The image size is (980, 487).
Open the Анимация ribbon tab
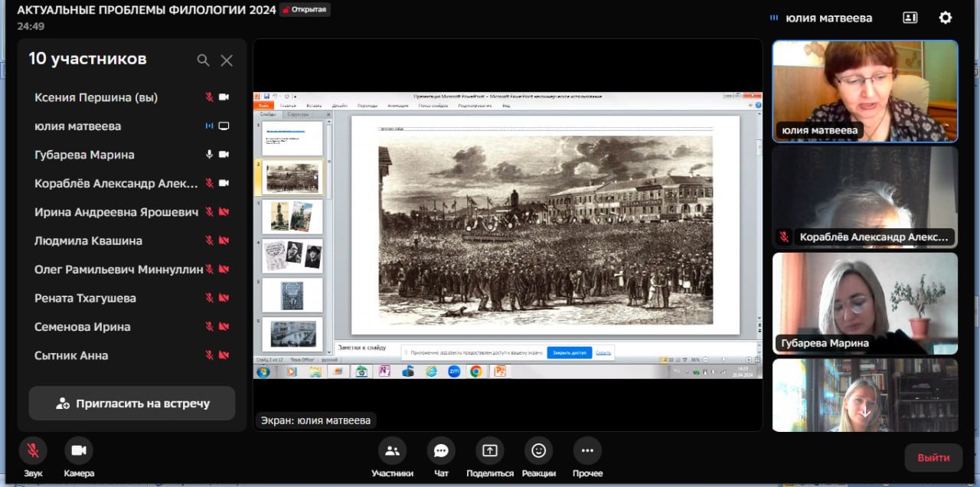(x=398, y=106)
